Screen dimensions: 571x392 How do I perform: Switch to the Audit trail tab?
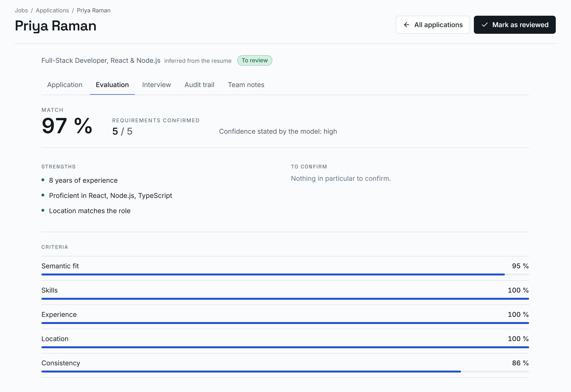[199, 85]
